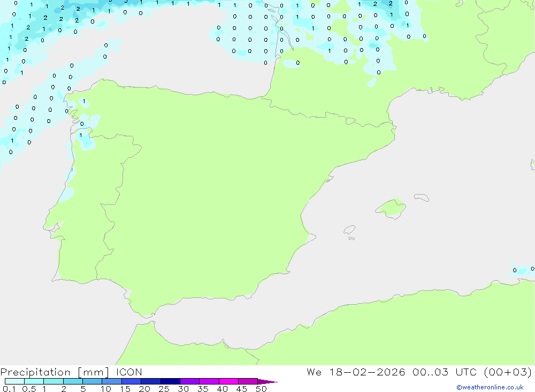The width and height of the screenshot is (535, 392).
Task: Pick the 45–50 mm legend color swatch
Action: 248,381
